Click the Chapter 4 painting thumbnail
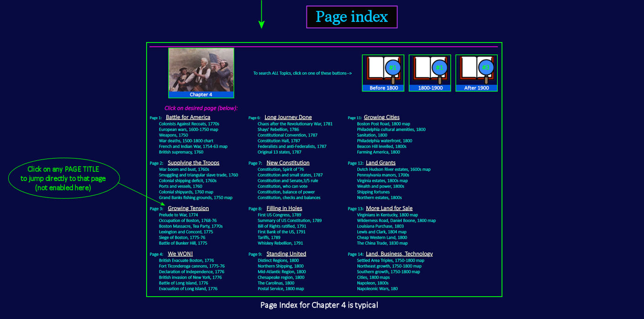644x319 pixels. point(201,73)
